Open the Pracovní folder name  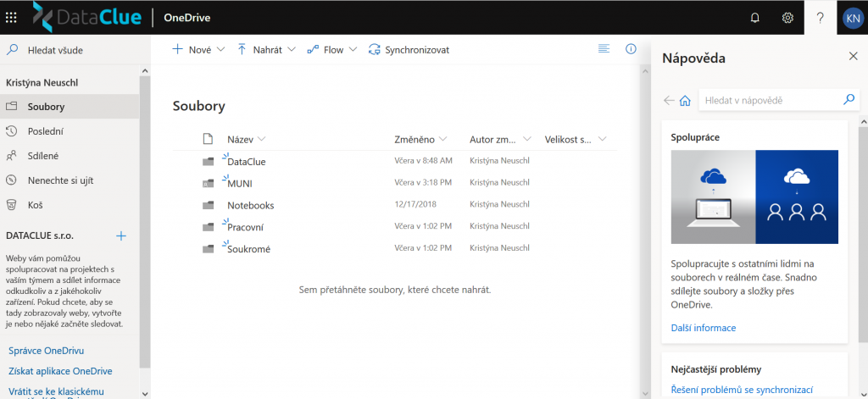click(245, 227)
